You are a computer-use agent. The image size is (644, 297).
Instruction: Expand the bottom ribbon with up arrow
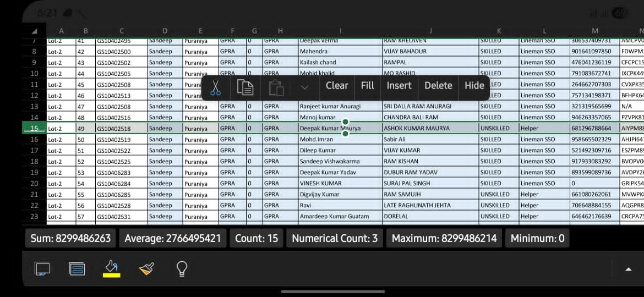click(x=628, y=269)
